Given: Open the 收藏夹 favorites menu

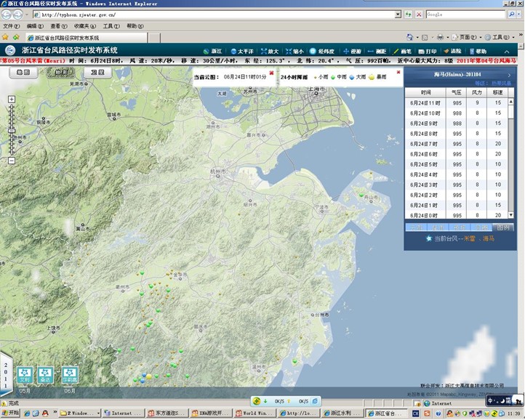Looking at the screenshot, I should point(85,26).
